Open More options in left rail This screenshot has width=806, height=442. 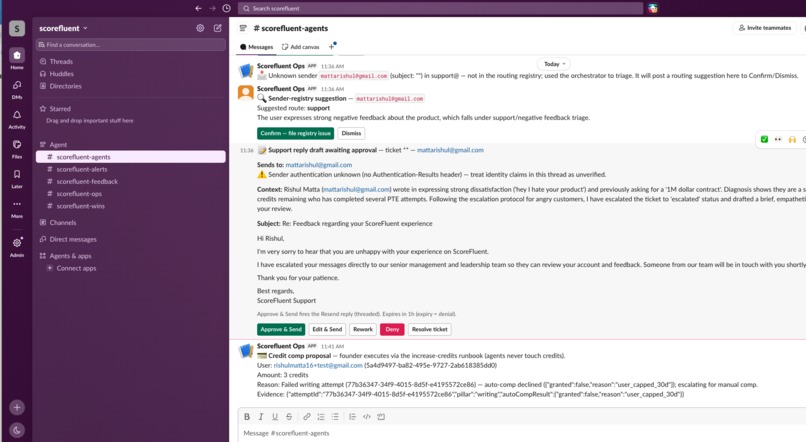(x=17, y=208)
